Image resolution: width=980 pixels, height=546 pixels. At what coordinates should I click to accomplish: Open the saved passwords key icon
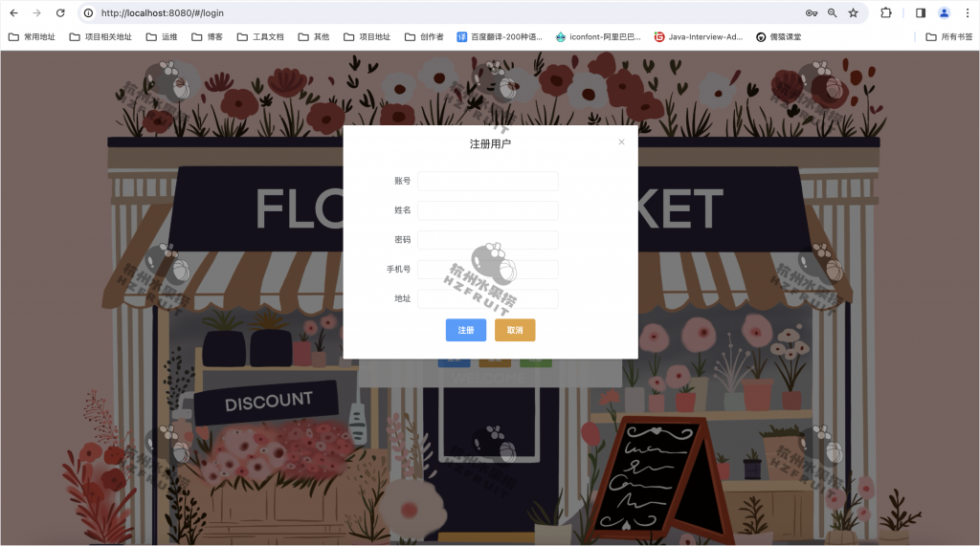[812, 12]
